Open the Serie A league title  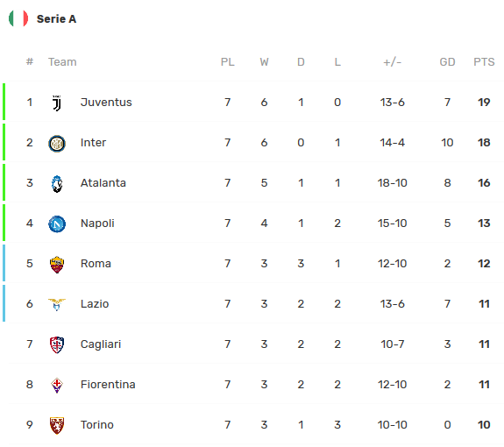pos(56,19)
